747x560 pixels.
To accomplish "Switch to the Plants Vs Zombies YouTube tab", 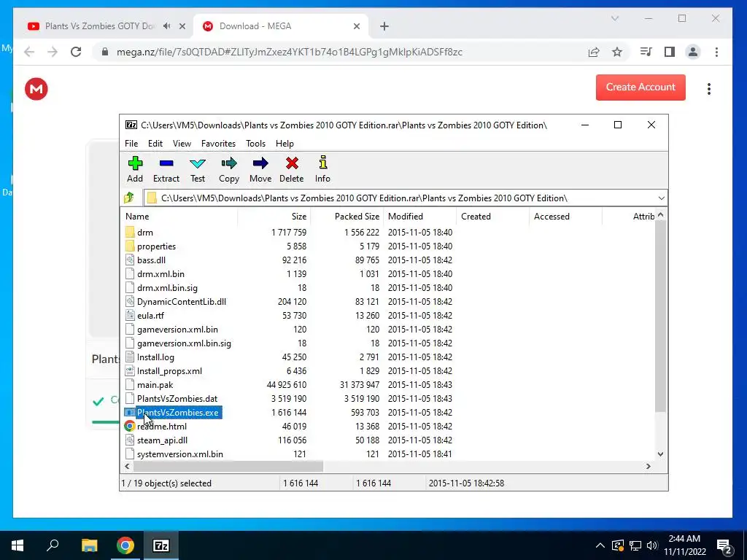I will 99,26.
